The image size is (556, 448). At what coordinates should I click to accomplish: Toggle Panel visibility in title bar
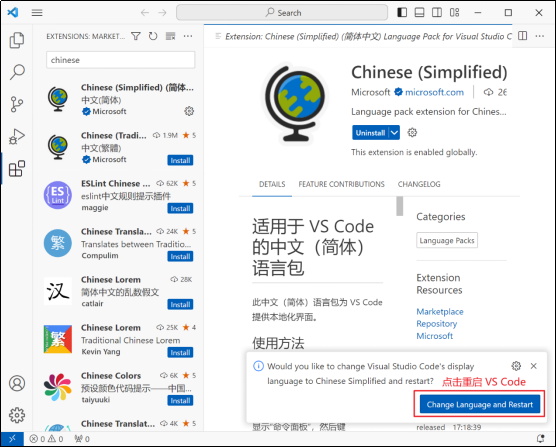coord(419,13)
